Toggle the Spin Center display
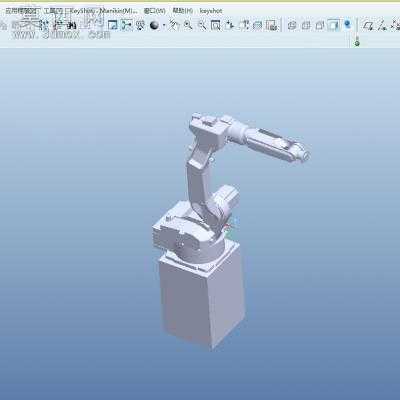Viewport: 400px width, 400px height. click(x=127, y=25)
